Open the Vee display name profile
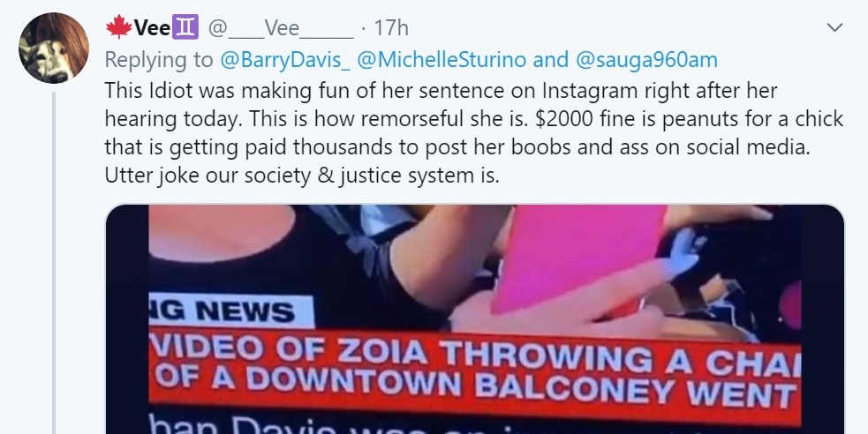The width and height of the screenshot is (868, 434). pos(152,27)
